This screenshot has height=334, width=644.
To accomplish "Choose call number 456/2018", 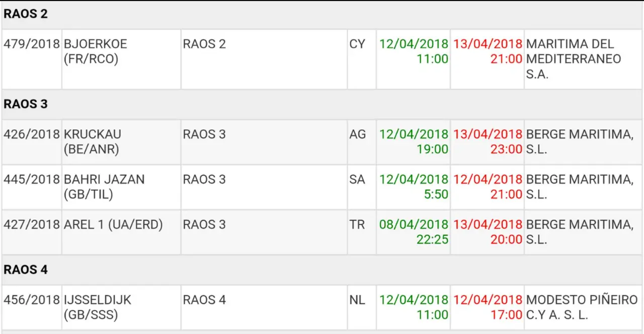I will (x=31, y=300).
